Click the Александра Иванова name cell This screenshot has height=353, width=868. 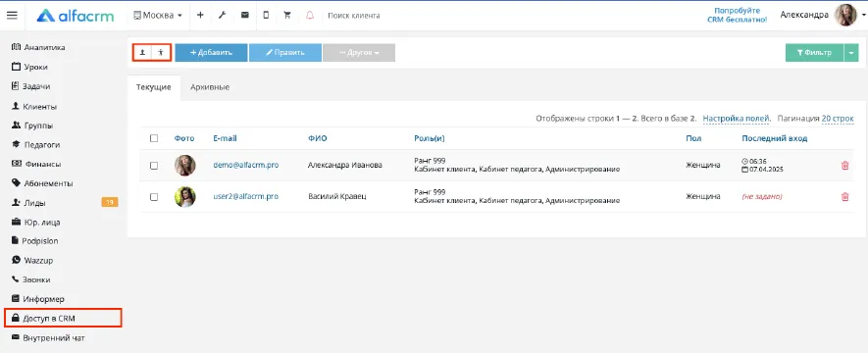345,165
